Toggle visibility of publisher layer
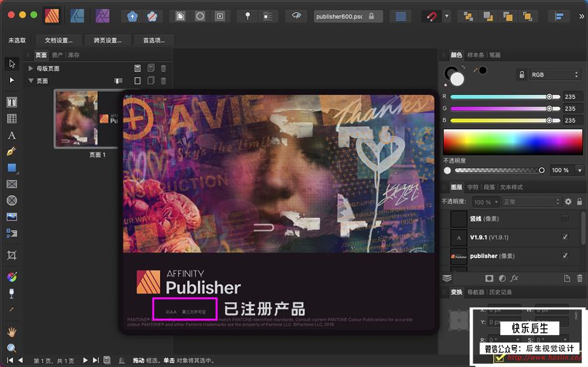The width and height of the screenshot is (588, 367). pos(565,255)
